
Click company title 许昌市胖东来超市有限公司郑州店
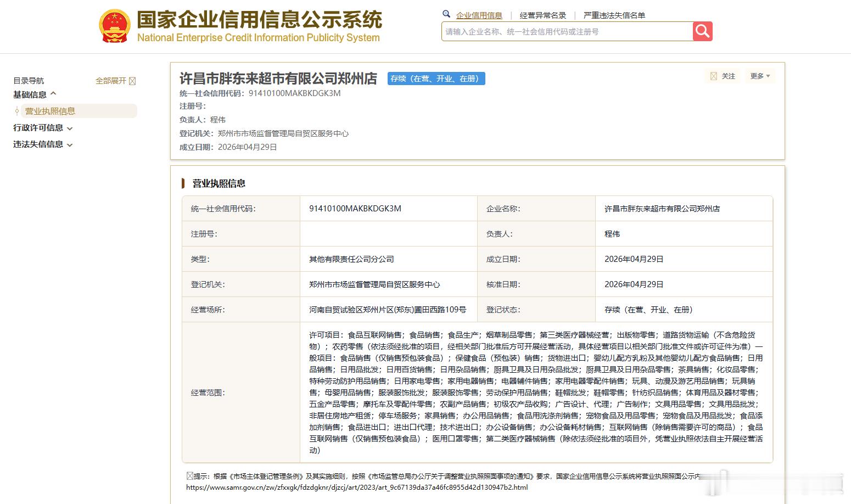(x=278, y=79)
